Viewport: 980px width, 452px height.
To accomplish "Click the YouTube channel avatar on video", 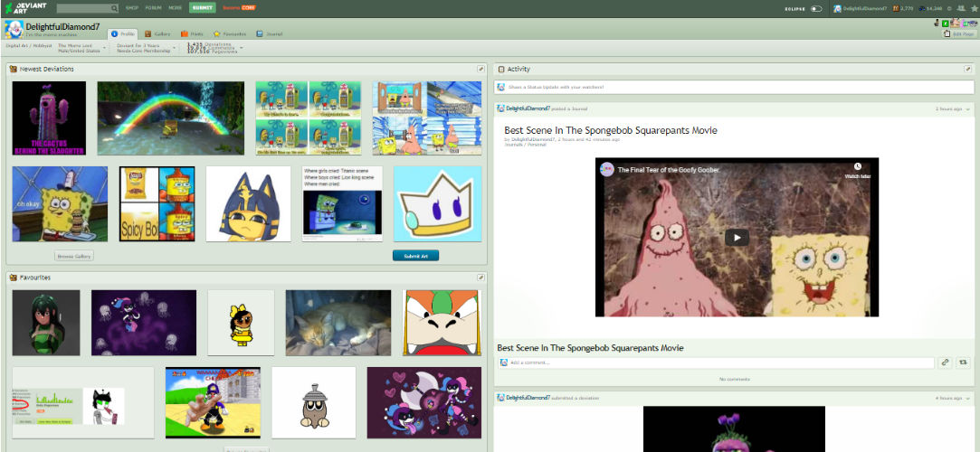I will pos(607,169).
